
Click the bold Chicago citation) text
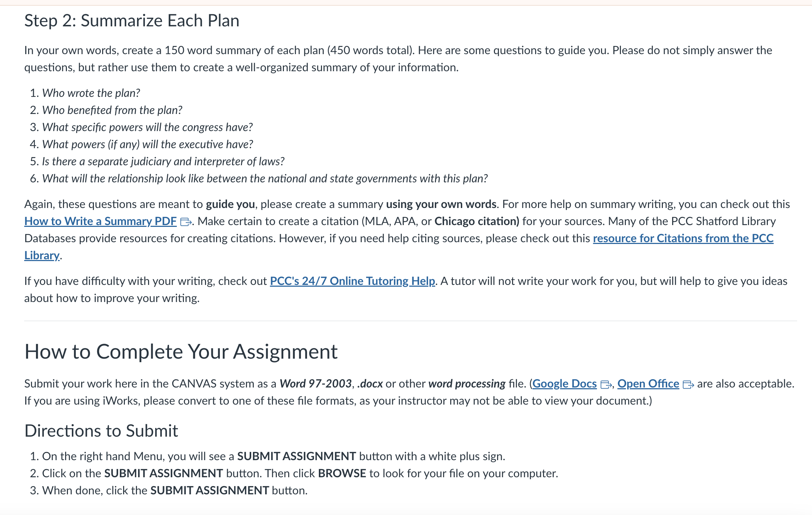pyautogui.click(x=477, y=221)
